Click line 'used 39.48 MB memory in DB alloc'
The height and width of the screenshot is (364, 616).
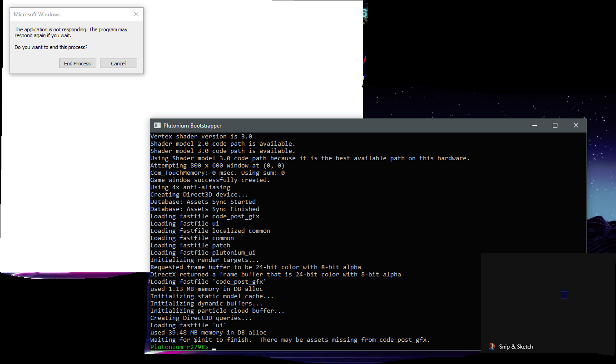click(x=209, y=333)
